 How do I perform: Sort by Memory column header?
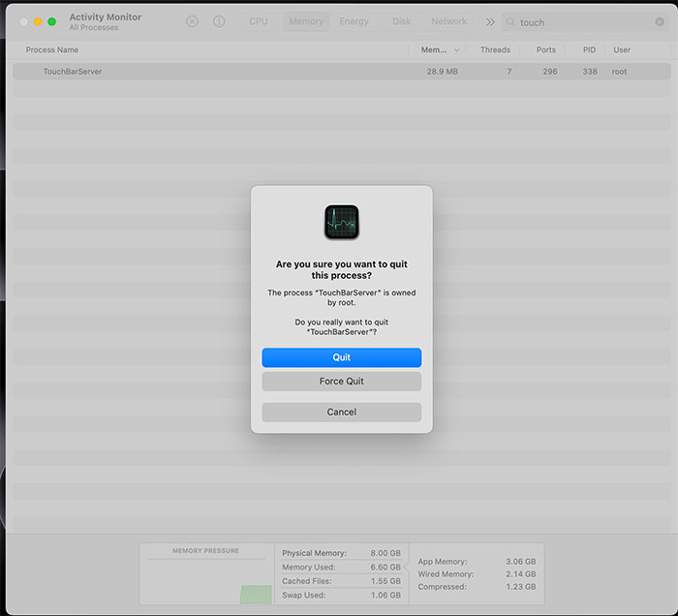click(434, 49)
